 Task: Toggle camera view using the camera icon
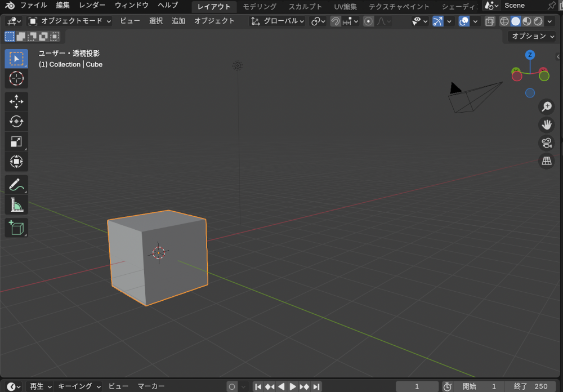546,142
